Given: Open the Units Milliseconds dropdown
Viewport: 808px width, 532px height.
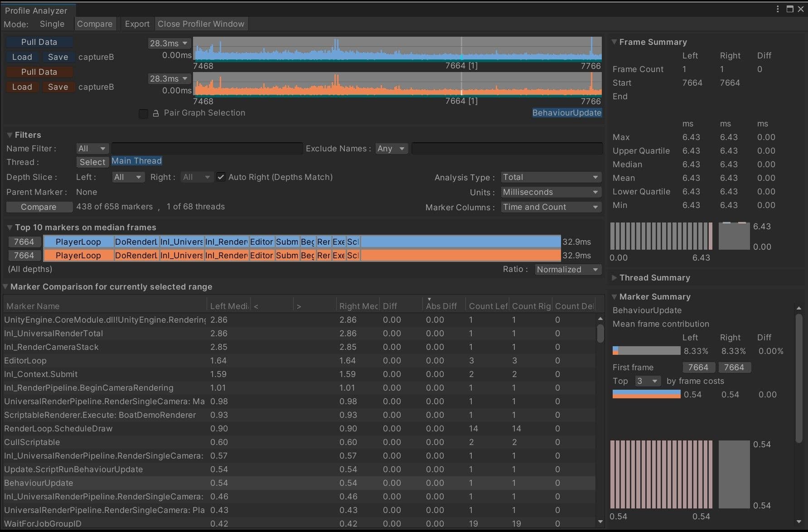Looking at the screenshot, I should coord(551,192).
